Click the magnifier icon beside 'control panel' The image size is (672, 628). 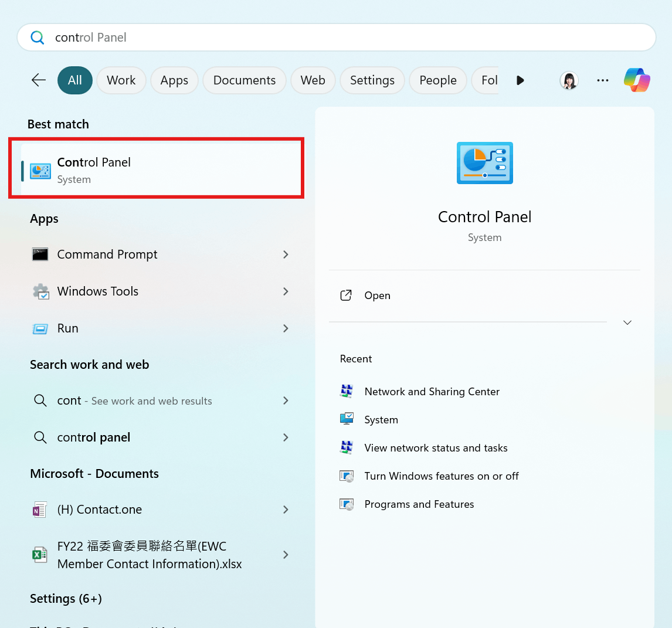tap(40, 437)
